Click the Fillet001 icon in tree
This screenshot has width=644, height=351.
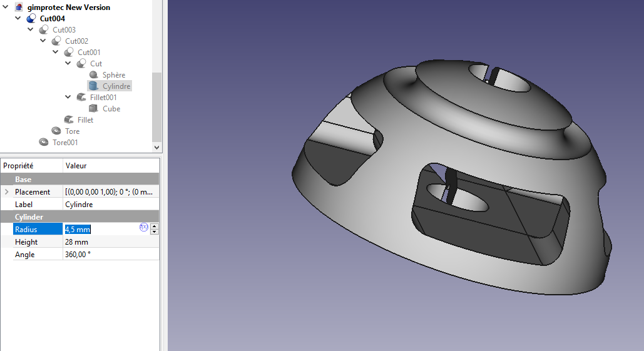click(x=81, y=98)
